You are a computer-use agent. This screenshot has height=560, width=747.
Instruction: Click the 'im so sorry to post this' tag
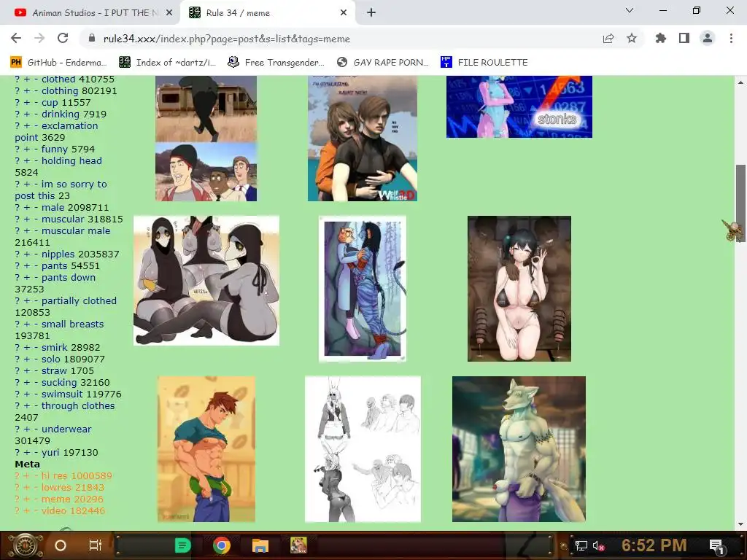(61, 190)
